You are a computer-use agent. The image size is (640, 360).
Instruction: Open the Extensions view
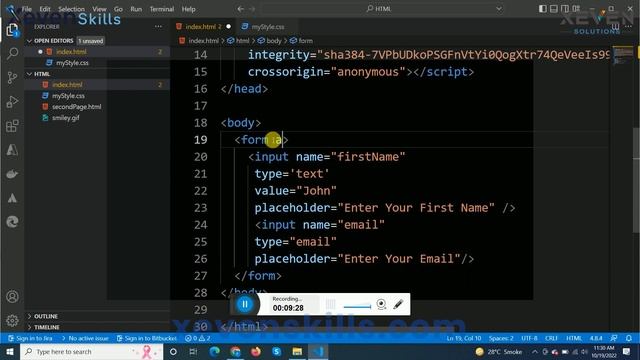12,126
